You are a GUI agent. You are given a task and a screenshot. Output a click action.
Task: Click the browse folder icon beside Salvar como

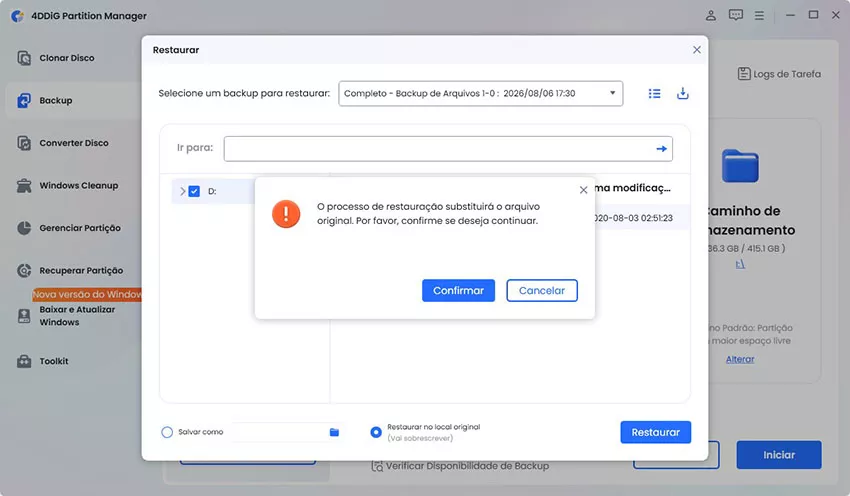pyautogui.click(x=334, y=432)
